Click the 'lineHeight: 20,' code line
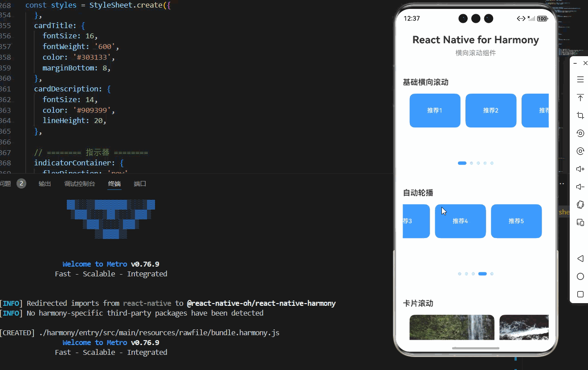 [74, 120]
